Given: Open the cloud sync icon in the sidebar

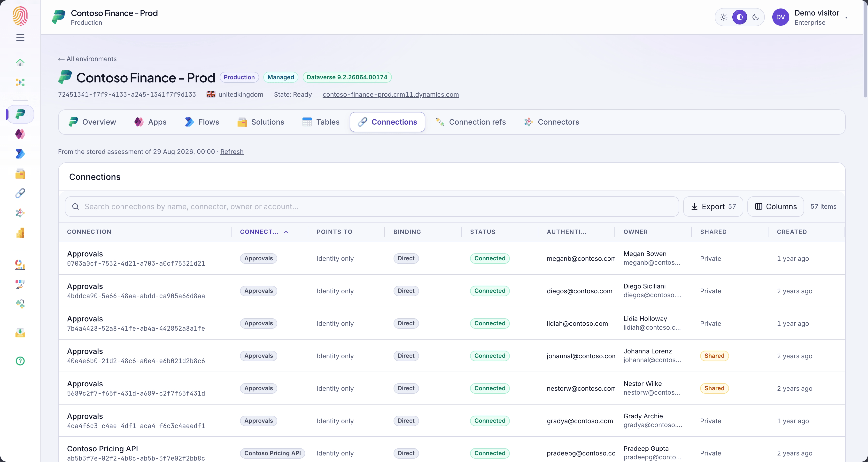Looking at the screenshot, I should [20, 304].
